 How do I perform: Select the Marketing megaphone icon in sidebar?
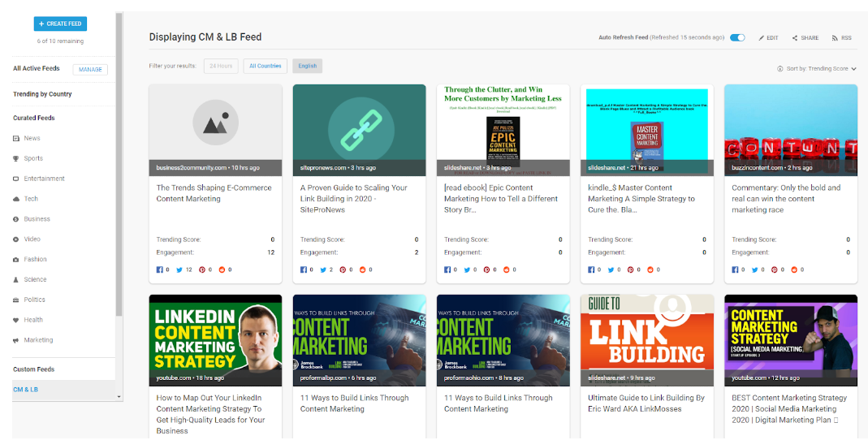coord(16,340)
